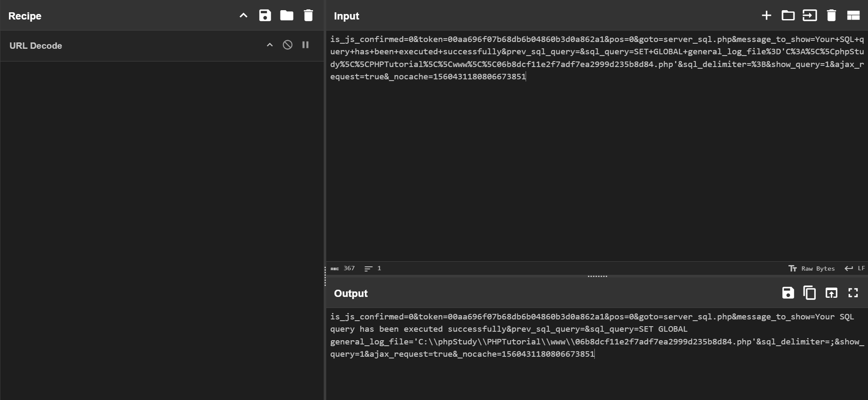868x400 pixels.
Task: Show input line count 1
Action: pos(373,269)
